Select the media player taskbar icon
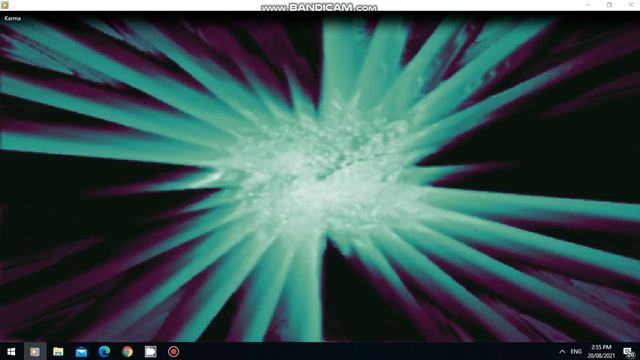This screenshot has height=360, width=640. pos(35,351)
